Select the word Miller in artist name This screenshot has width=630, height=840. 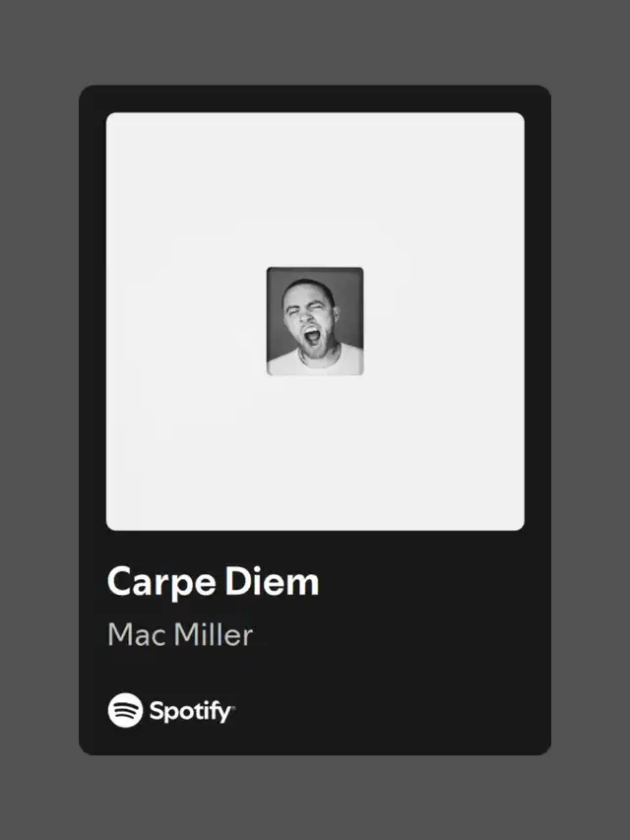[x=214, y=635]
